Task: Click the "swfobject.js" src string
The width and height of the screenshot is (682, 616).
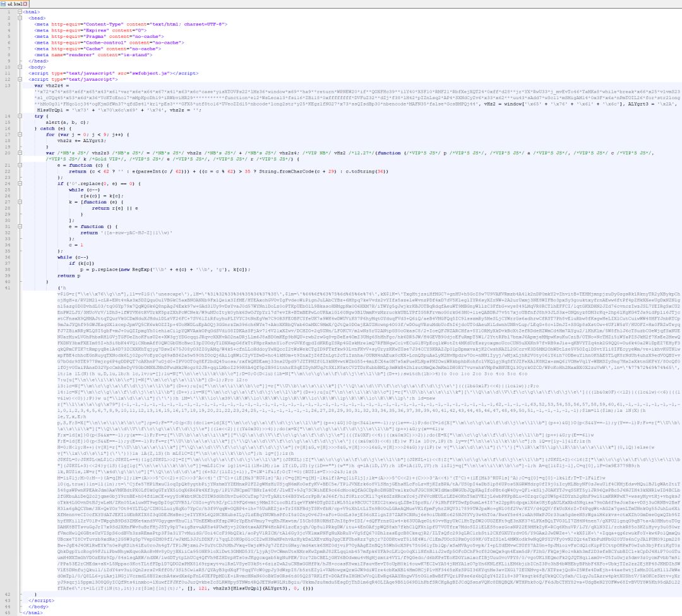Action: pos(148,73)
